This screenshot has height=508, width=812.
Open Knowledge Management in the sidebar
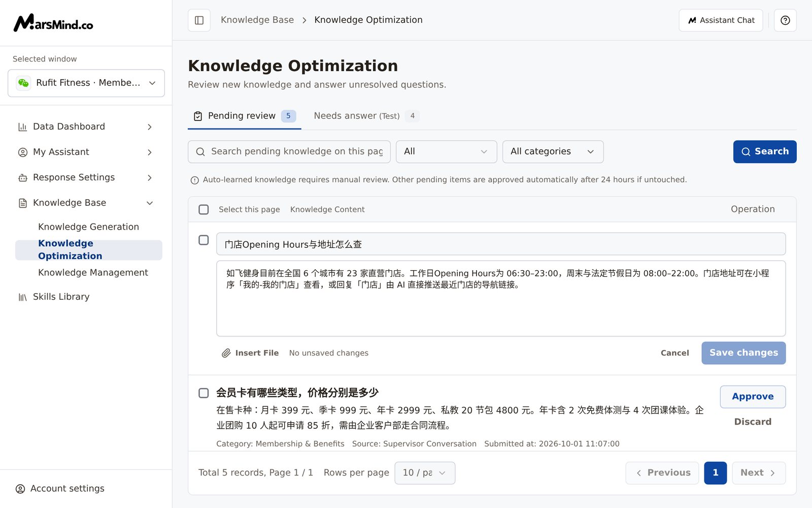tap(93, 272)
